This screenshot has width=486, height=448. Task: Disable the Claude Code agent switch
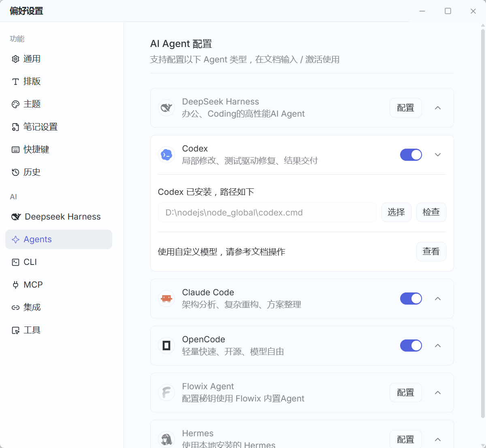(x=411, y=299)
